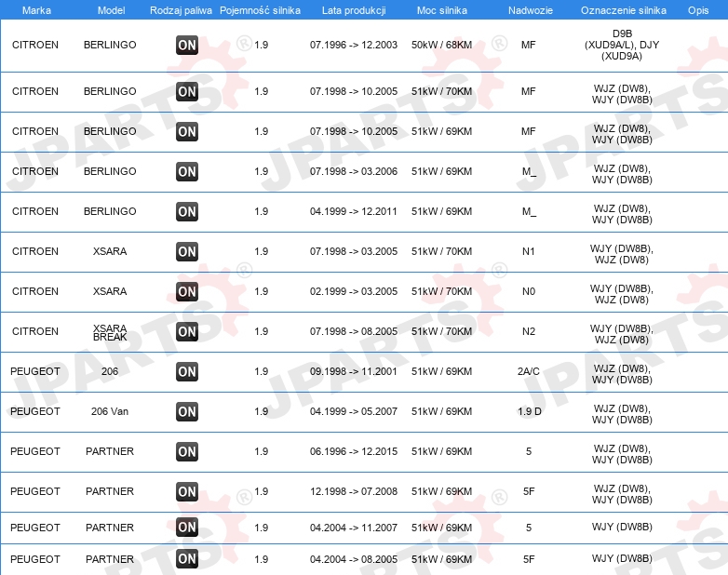Select the 04.2004 -> 08.2005 date cell
Viewport: 728px width, 575px height.
point(354,559)
